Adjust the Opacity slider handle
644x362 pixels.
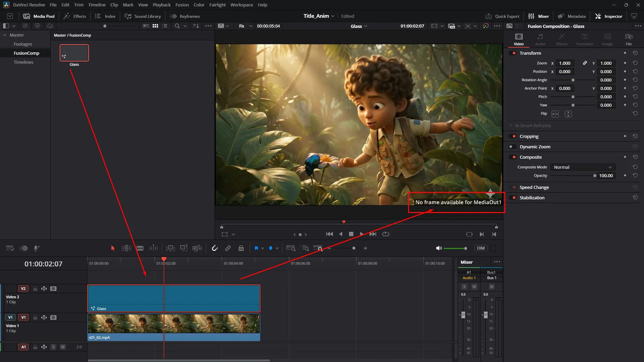[x=595, y=176]
